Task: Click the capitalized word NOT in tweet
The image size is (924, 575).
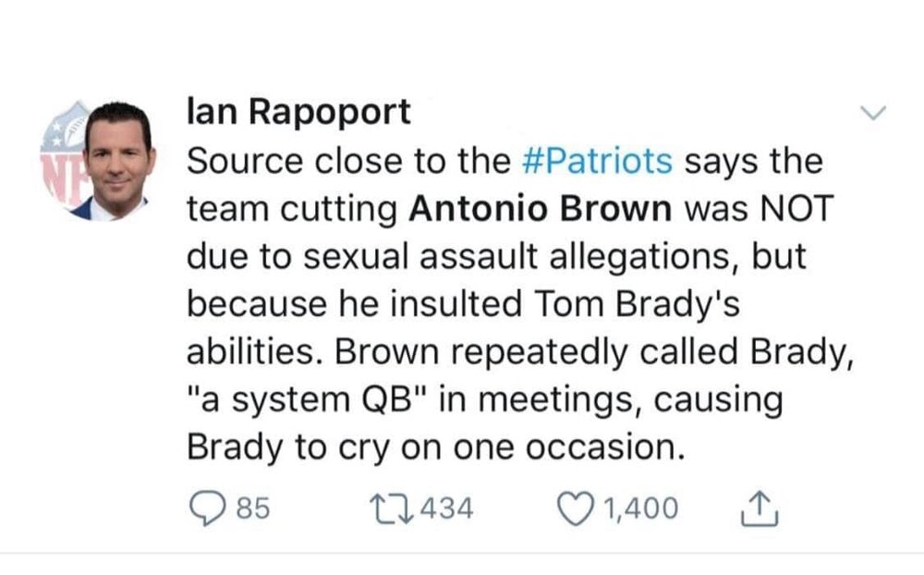Action: [x=797, y=209]
